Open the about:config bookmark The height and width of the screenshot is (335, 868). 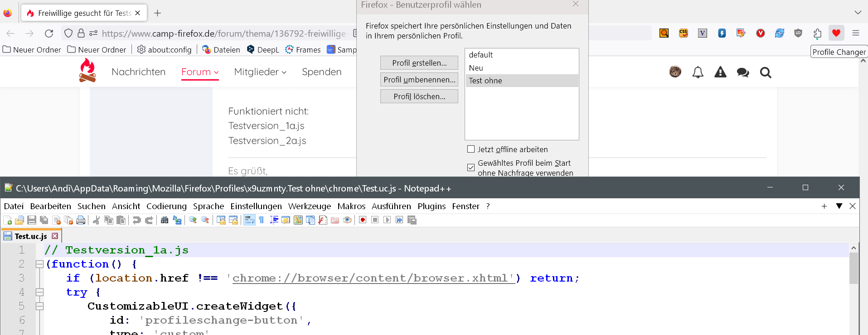coord(164,50)
